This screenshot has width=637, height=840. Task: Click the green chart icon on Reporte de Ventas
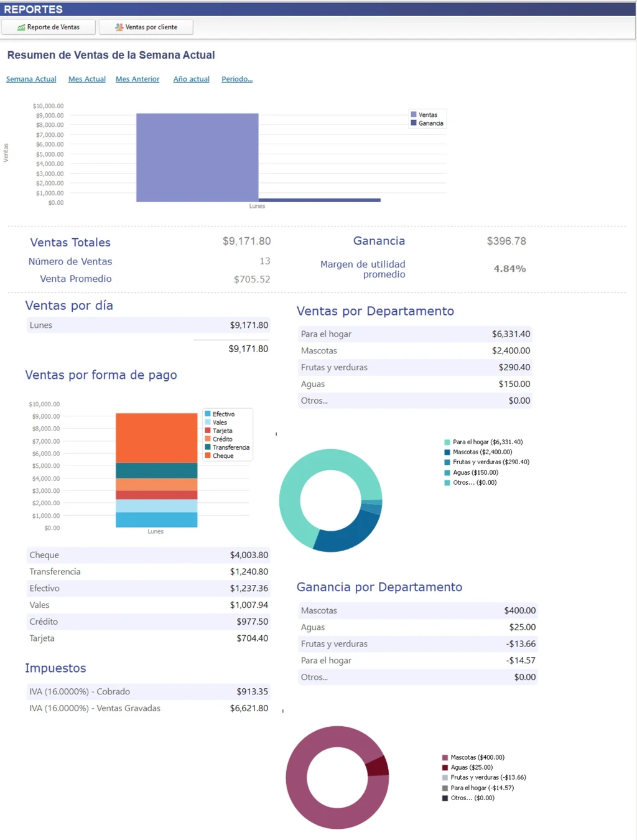(21, 27)
